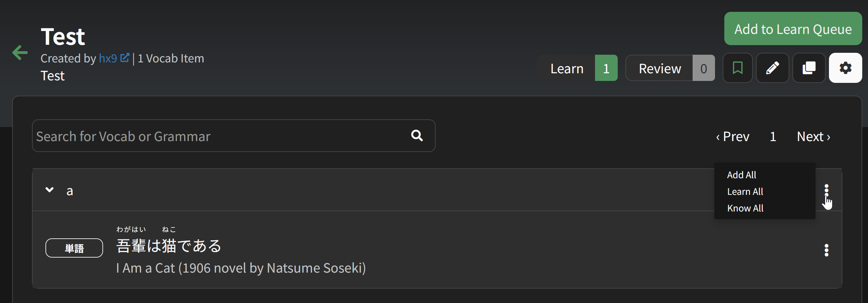Open deck settings gear icon
The width and height of the screenshot is (868, 303).
coord(845,68)
